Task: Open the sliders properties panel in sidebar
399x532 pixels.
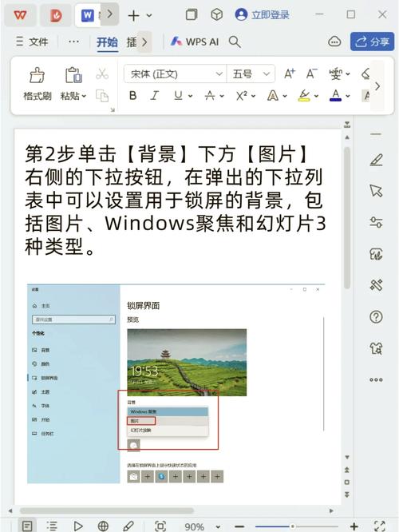Action: (376, 223)
